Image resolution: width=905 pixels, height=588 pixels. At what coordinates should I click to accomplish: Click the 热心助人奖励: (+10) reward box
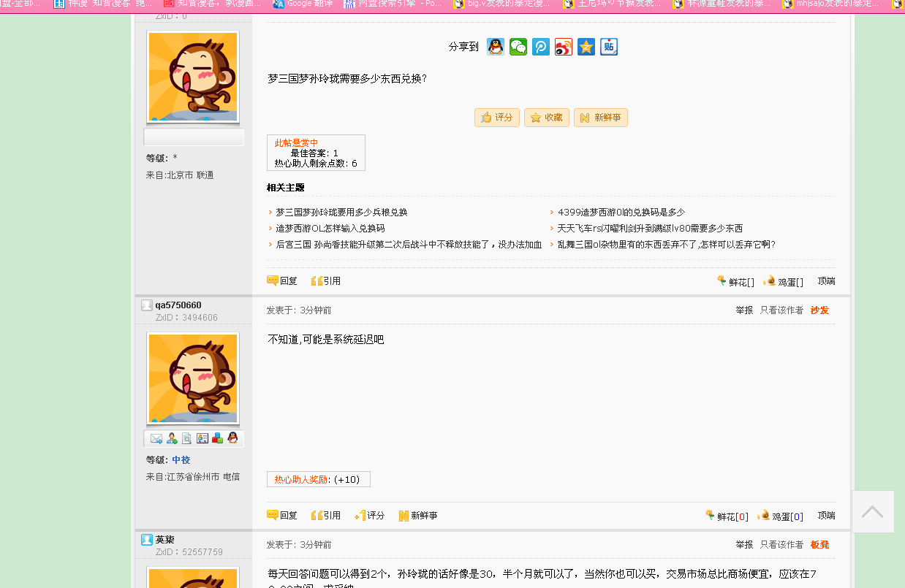coord(318,479)
